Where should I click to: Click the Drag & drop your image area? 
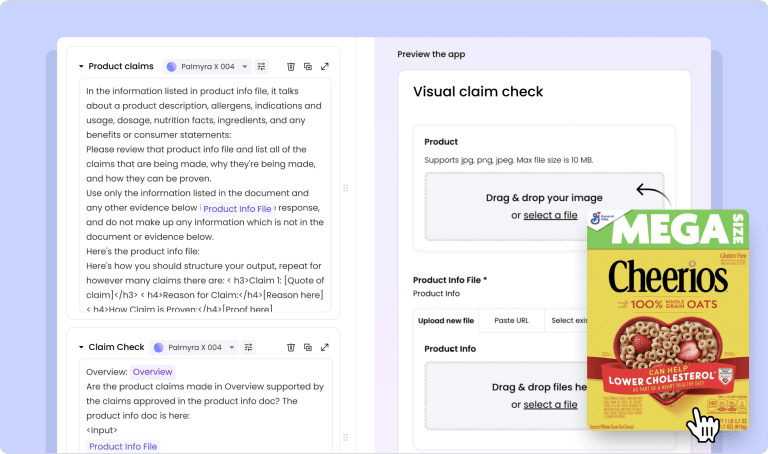pyautogui.click(x=544, y=206)
